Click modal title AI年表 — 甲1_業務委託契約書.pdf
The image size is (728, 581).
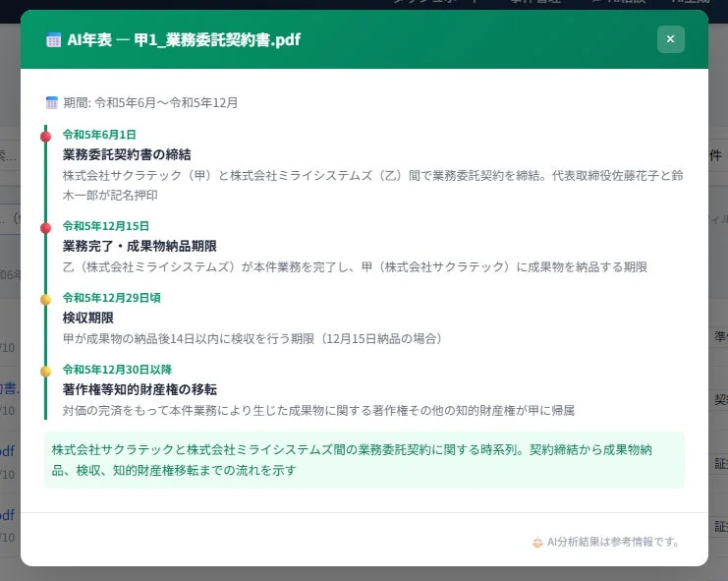click(184, 40)
